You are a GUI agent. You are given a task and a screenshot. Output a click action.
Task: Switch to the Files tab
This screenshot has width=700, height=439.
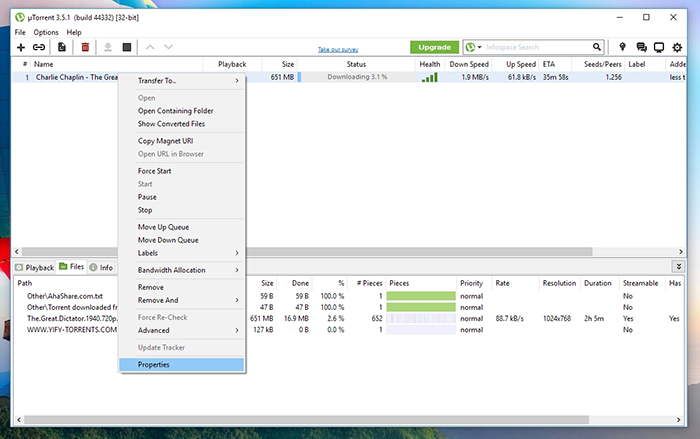pos(71,267)
